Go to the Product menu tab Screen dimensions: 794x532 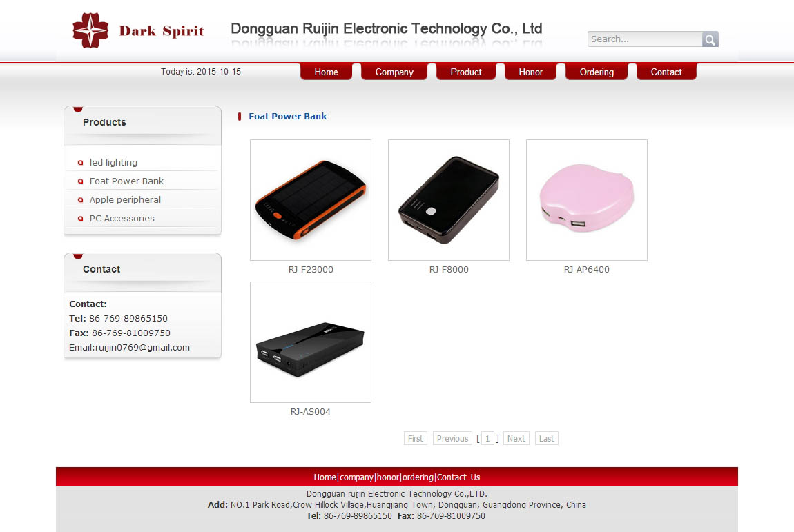click(x=466, y=72)
